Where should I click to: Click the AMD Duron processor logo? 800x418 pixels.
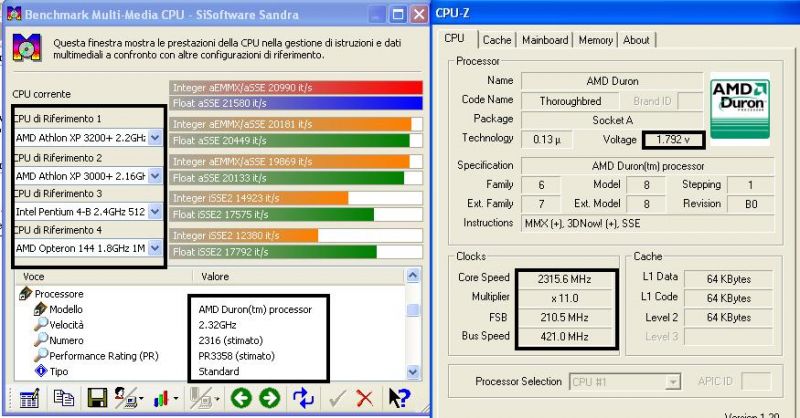click(x=740, y=109)
